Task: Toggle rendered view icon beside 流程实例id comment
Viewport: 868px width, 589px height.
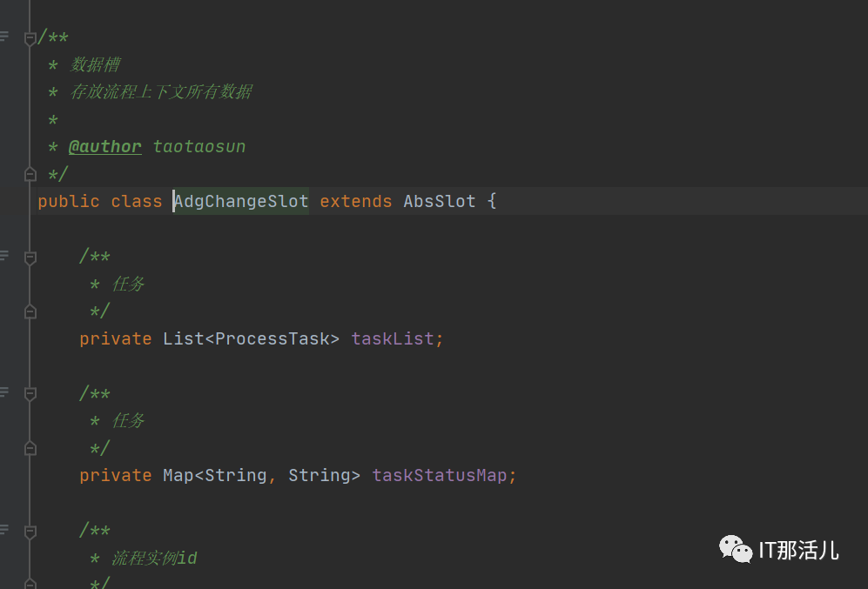Action: [x=3, y=529]
